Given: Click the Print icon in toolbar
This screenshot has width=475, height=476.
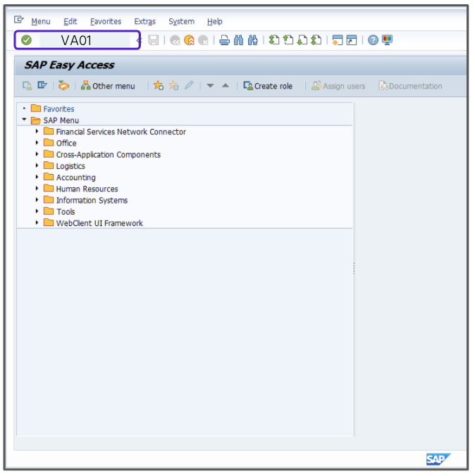Looking at the screenshot, I should [223, 40].
